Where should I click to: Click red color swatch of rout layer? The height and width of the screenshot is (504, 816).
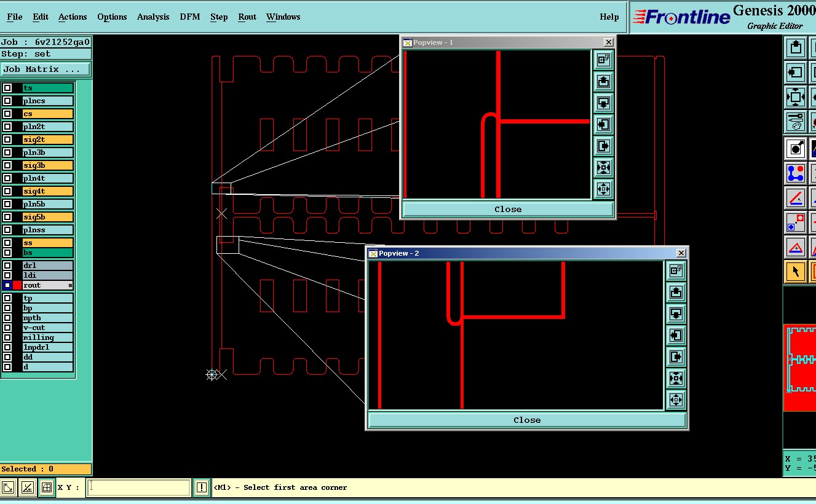pos(17,285)
